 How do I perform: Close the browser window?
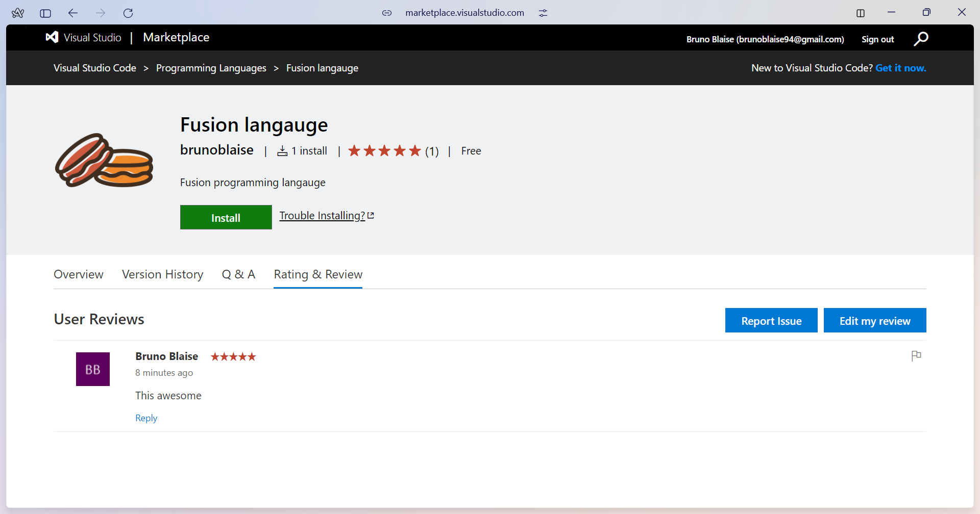pyautogui.click(x=962, y=12)
